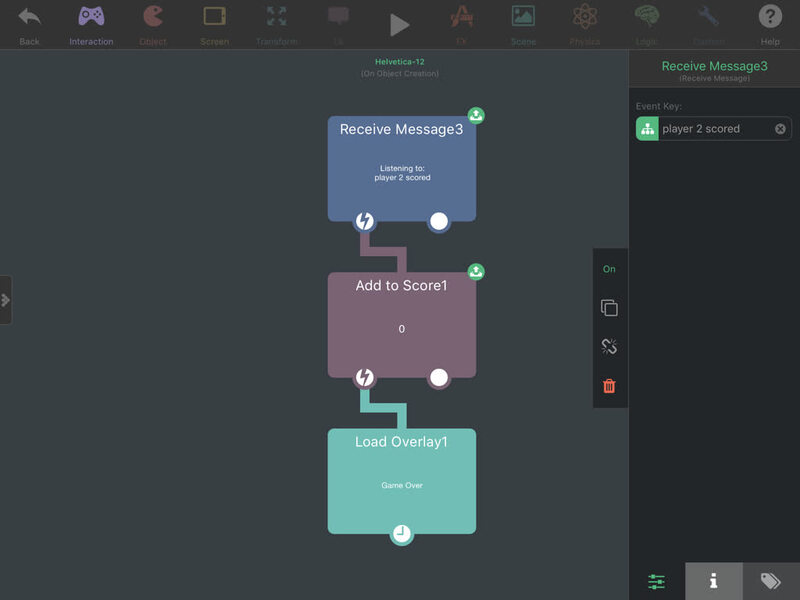Open the Screen behaviors category
The height and width of the screenshot is (600, 800).
pyautogui.click(x=214, y=25)
